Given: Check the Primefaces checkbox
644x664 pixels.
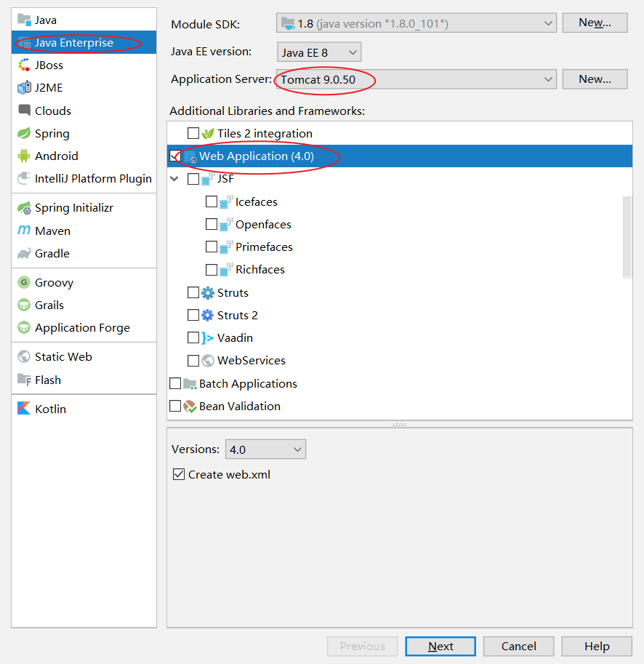Looking at the screenshot, I should point(211,247).
